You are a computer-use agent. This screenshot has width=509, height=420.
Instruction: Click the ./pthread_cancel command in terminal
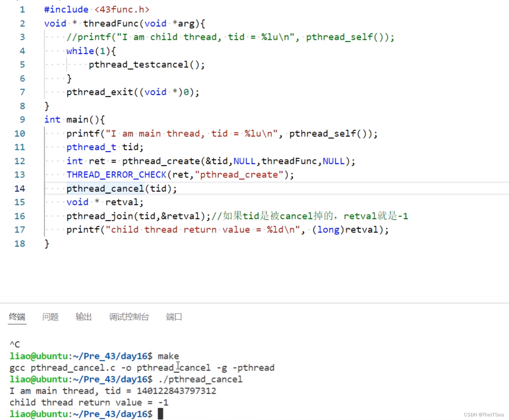coord(200,379)
